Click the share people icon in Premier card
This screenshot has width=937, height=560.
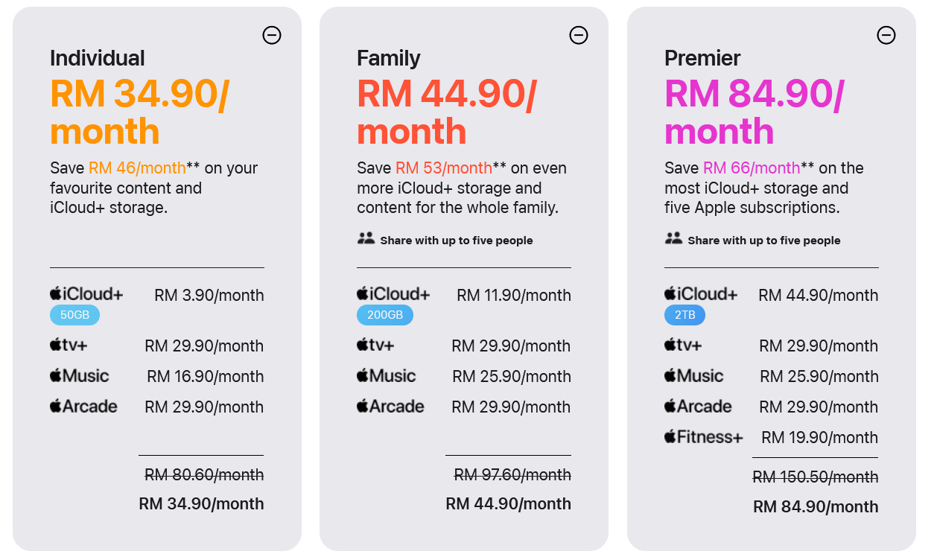tap(672, 239)
